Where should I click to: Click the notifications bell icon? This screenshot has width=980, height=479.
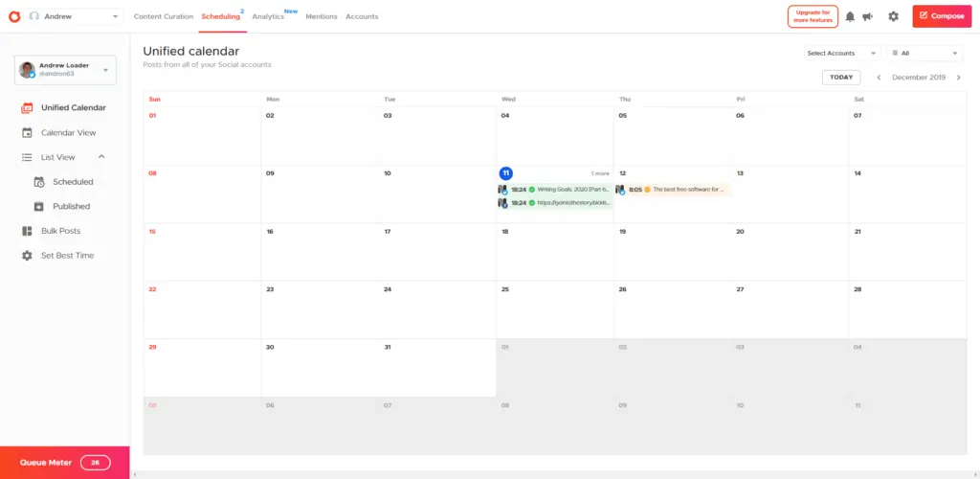pos(850,16)
